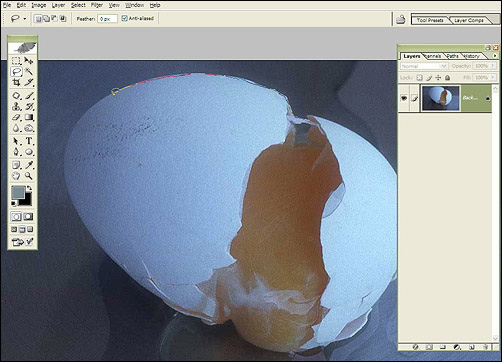Open the File menu

[7, 5]
